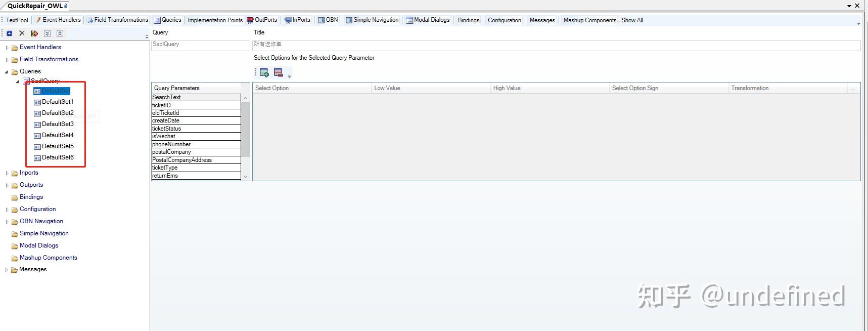Click the Delete X icon in tree toolbar

pyautogui.click(x=22, y=33)
